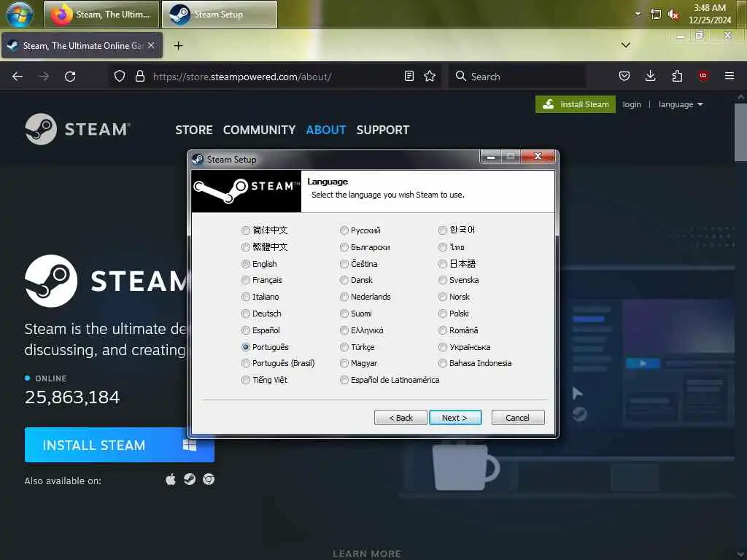Click the Steam logo in page header
Image resolution: width=747 pixels, height=560 pixels.
pyautogui.click(x=77, y=129)
